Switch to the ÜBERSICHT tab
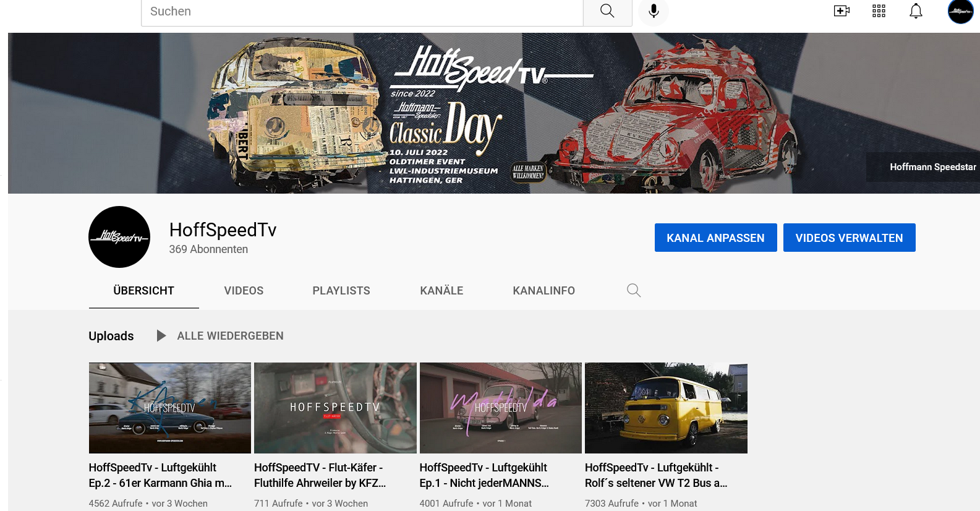The height and width of the screenshot is (511, 980). pos(144,291)
